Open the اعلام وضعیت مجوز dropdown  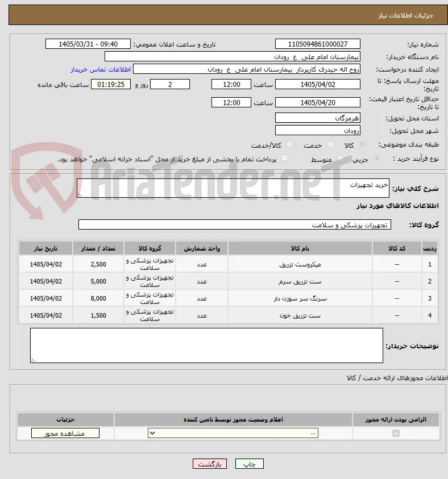pos(233,433)
